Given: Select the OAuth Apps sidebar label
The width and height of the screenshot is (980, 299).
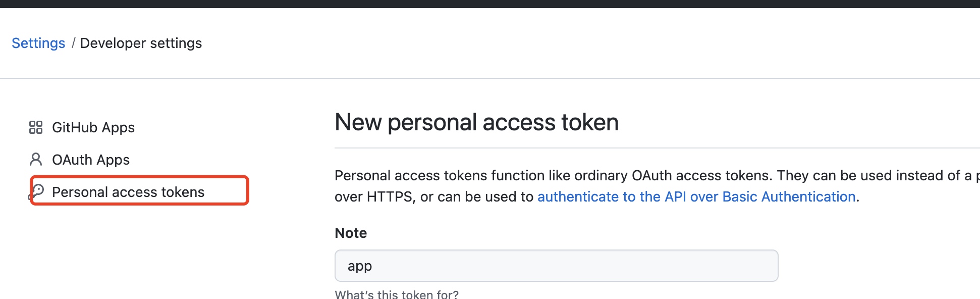Looking at the screenshot, I should [x=91, y=160].
